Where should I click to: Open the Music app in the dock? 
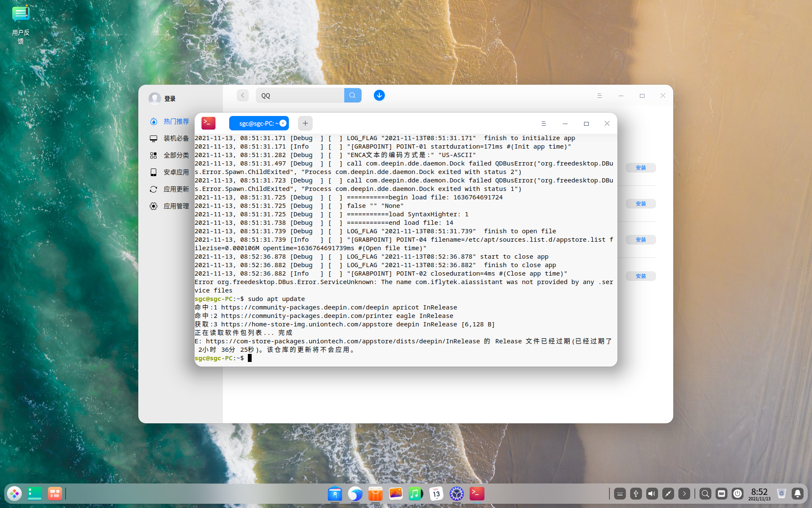(x=415, y=494)
